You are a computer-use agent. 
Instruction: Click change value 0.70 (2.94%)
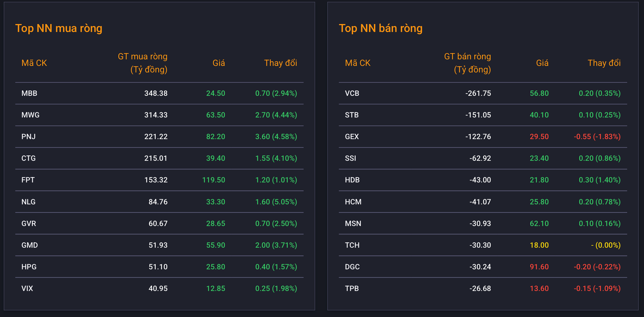click(276, 93)
